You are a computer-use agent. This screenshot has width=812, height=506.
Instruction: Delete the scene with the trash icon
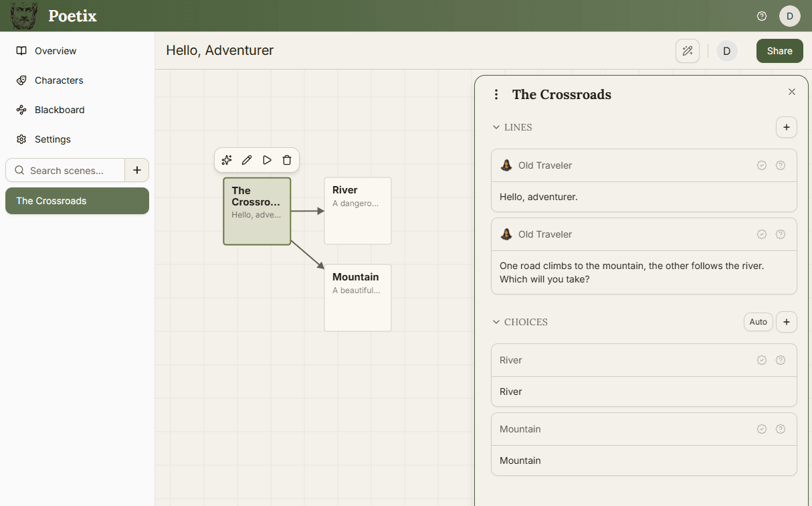point(287,160)
